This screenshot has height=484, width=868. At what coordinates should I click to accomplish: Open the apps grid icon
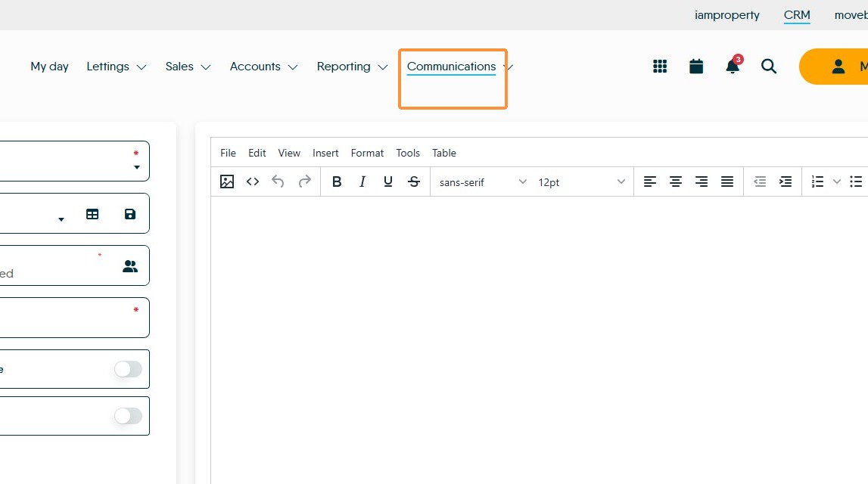[660, 67]
